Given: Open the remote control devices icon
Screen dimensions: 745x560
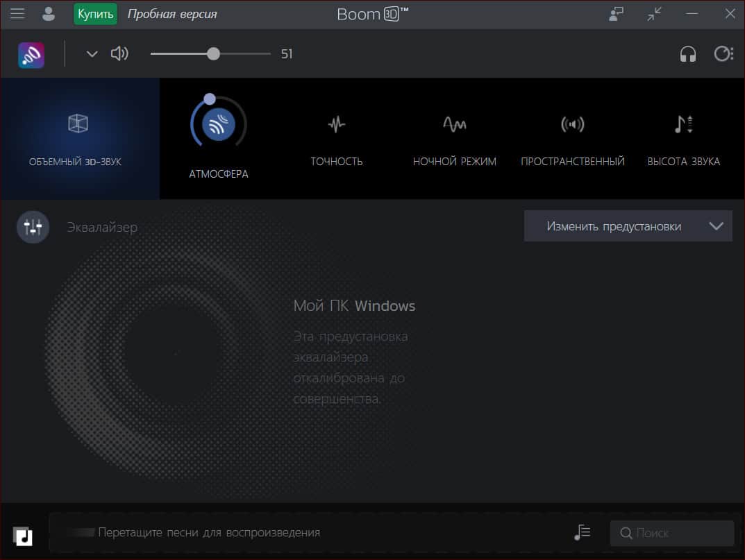Looking at the screenshot, I should point(617,14).
